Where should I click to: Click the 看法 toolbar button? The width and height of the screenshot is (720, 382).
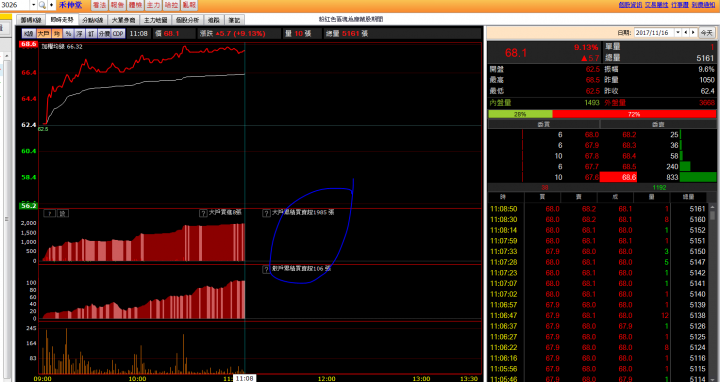point(99,5)
